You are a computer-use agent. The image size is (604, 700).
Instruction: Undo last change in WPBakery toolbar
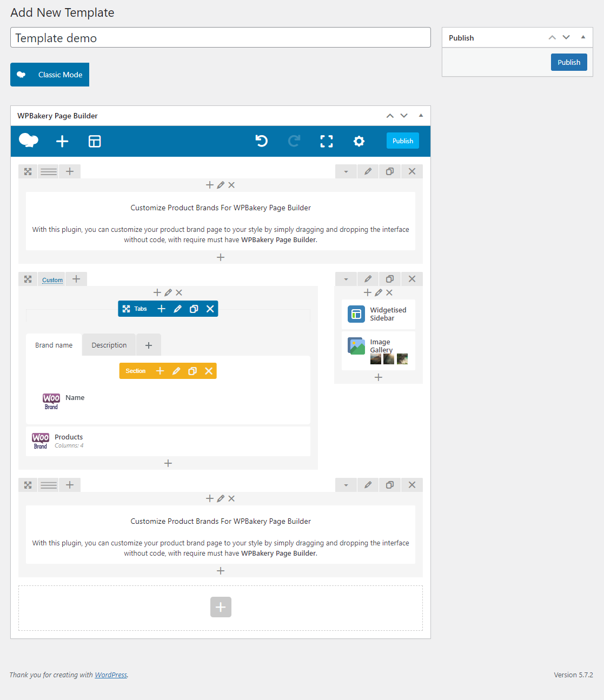pos(262,141)
